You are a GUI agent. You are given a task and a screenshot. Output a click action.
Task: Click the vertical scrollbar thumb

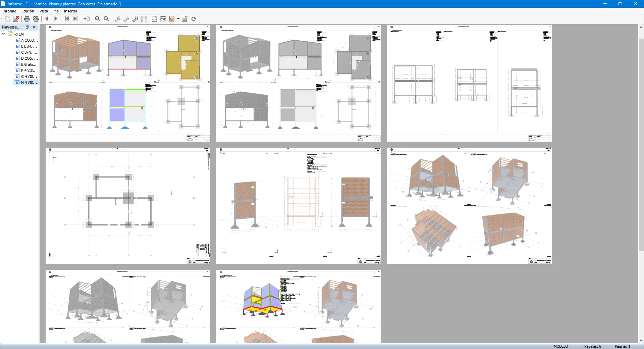point(641,144)
